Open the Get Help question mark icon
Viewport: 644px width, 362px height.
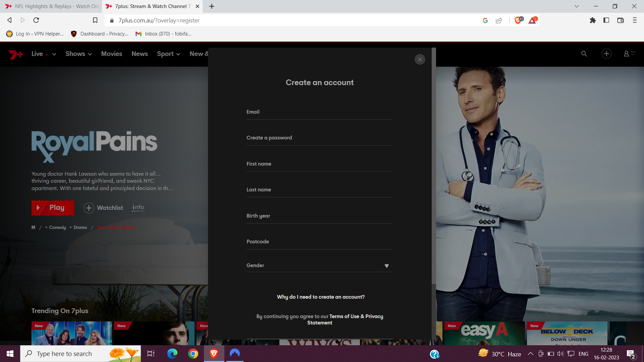tap(435, 354)
